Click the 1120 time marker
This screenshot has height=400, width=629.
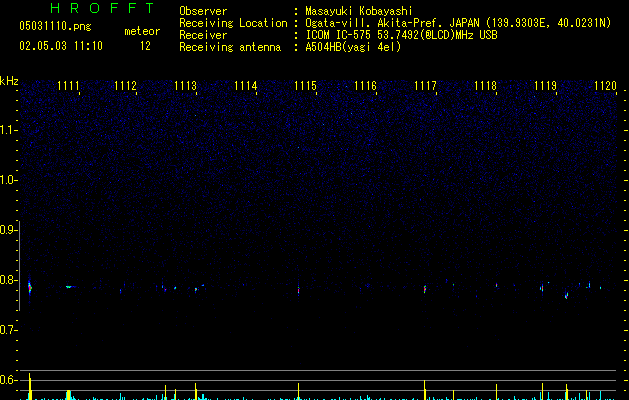point(605,86)
